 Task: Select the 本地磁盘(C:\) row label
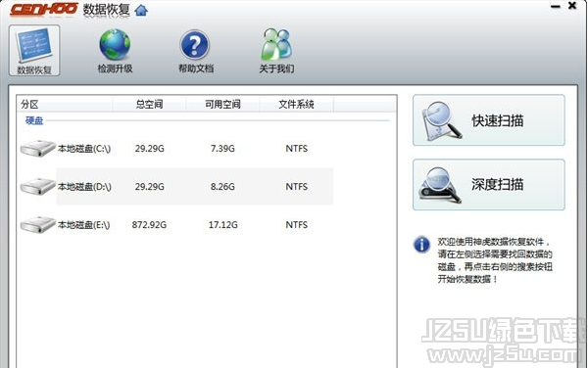(x=84, y=149)
